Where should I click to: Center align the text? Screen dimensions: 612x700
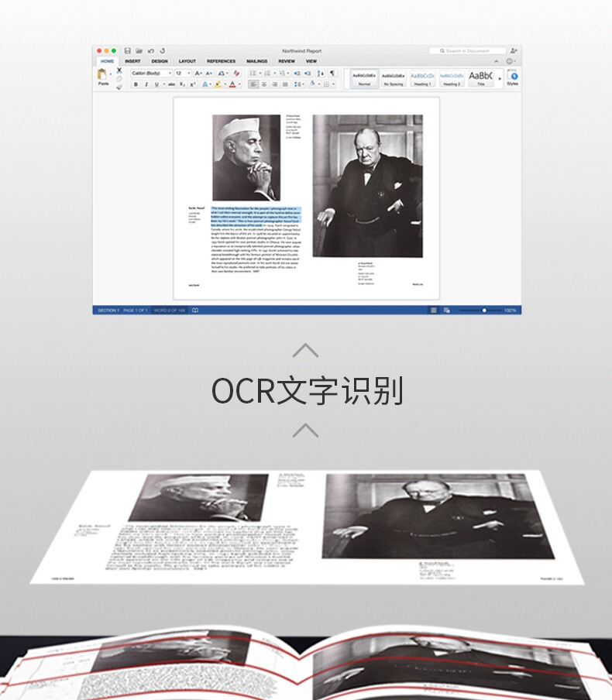(264, 84)
